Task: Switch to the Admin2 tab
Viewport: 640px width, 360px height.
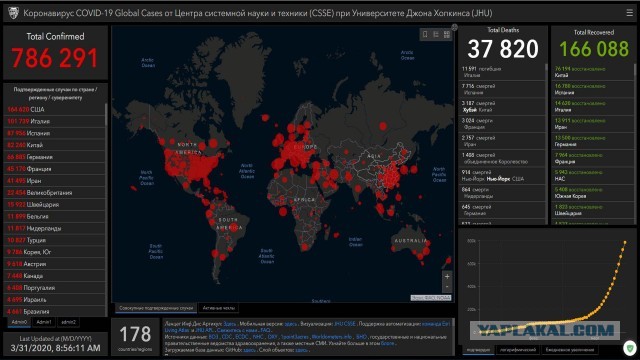Action: click(69, 322)
